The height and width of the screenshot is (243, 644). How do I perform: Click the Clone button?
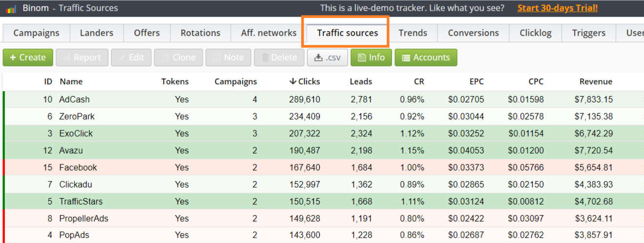click(x=178, y=57)
